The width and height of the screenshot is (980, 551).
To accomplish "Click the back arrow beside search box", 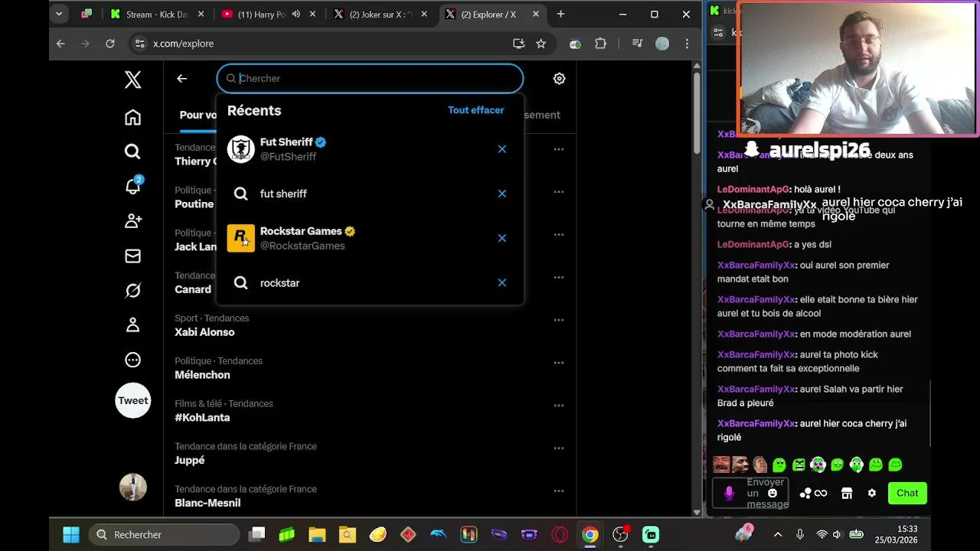I will pyautogui.click(x=181, y=78).
